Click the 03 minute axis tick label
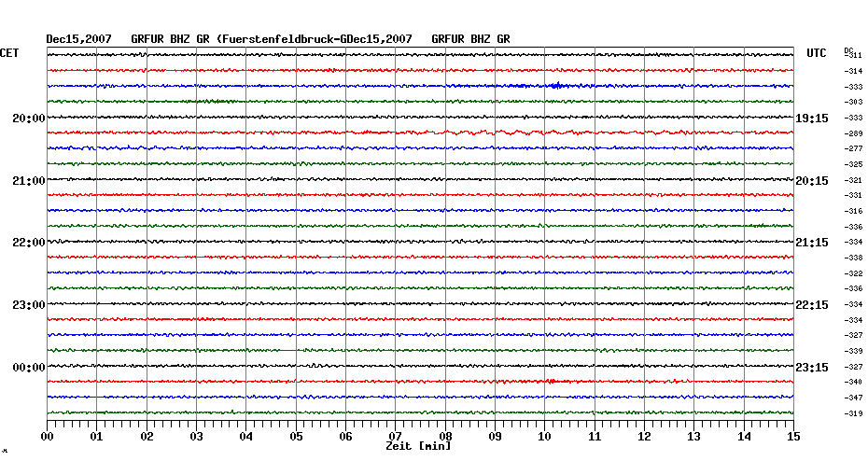The width and height of the screenshot is (868, 461). [x=197, y=437]
